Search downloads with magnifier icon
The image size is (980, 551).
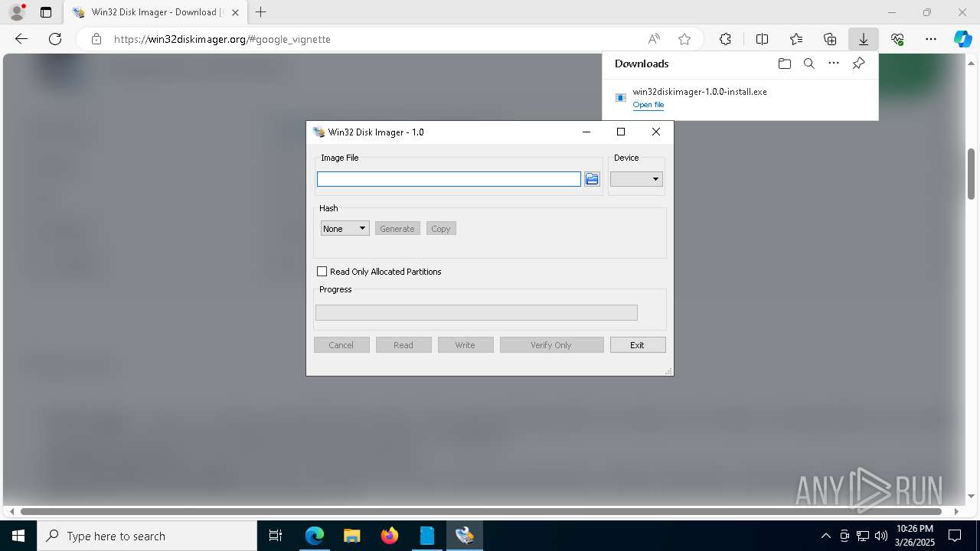coord(809,64)
